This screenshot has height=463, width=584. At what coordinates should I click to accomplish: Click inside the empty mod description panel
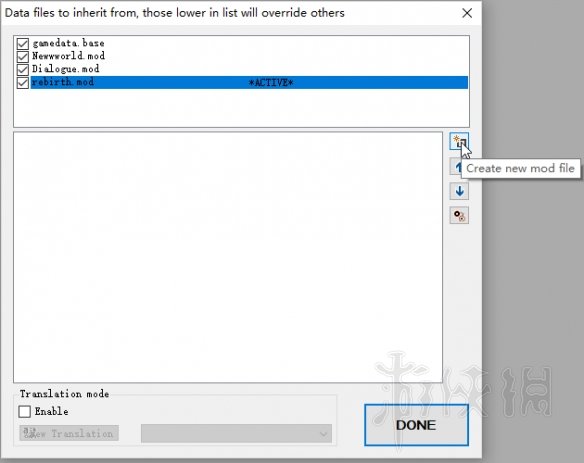pyautogui.click(x=228, y=257)
